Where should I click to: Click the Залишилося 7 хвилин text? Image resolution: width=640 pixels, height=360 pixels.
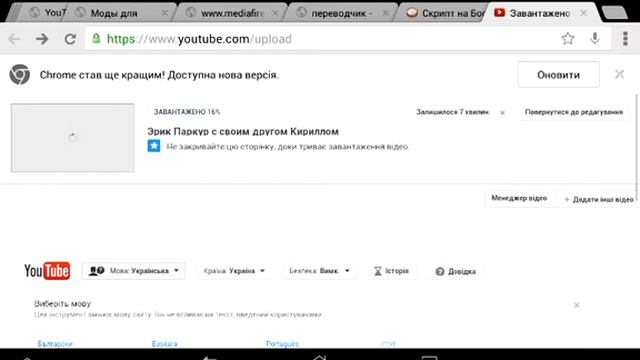tap(453, 112)
